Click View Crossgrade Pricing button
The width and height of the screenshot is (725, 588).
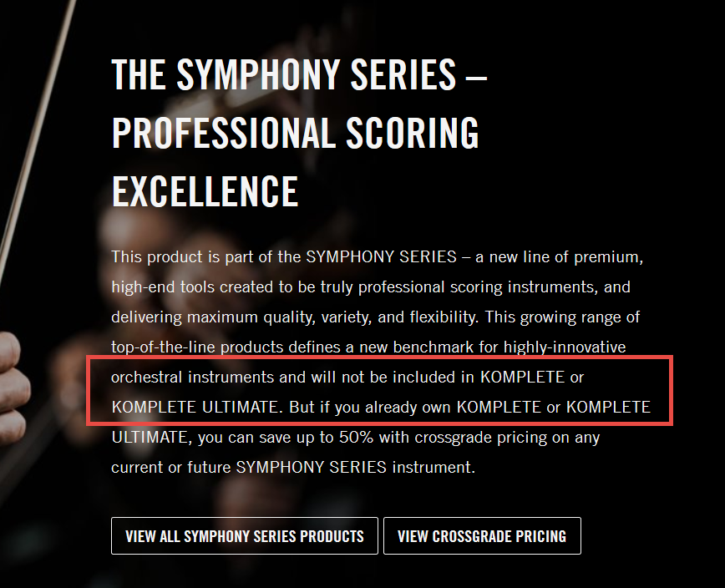pyautogui.click(x=482, y=535)
